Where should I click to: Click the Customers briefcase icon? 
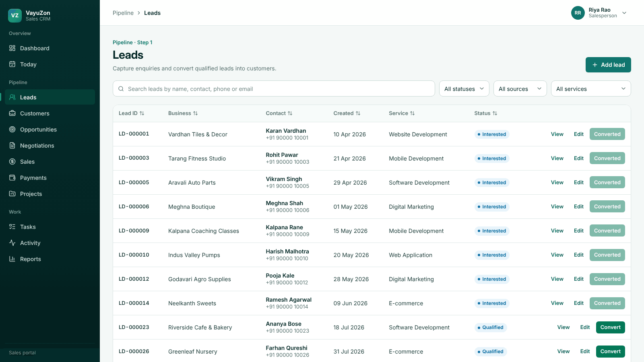[12, 113]
